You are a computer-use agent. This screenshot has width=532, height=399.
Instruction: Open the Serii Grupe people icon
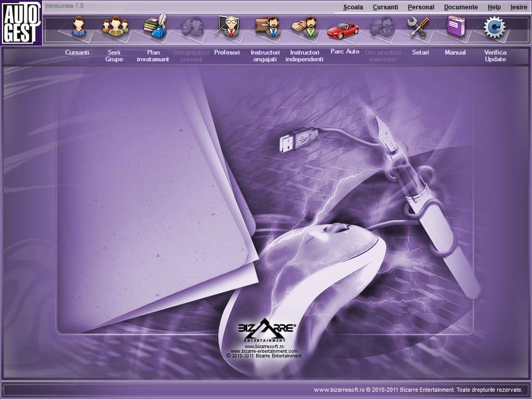[x=115, y=26]
